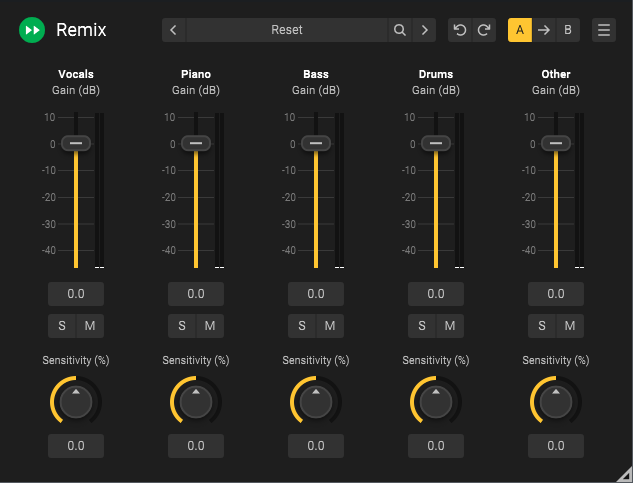Image resolution: width=633 pixels, height=483 pixels.
Task: Click the Piano gain fader handle
Action: pos(196,143)
